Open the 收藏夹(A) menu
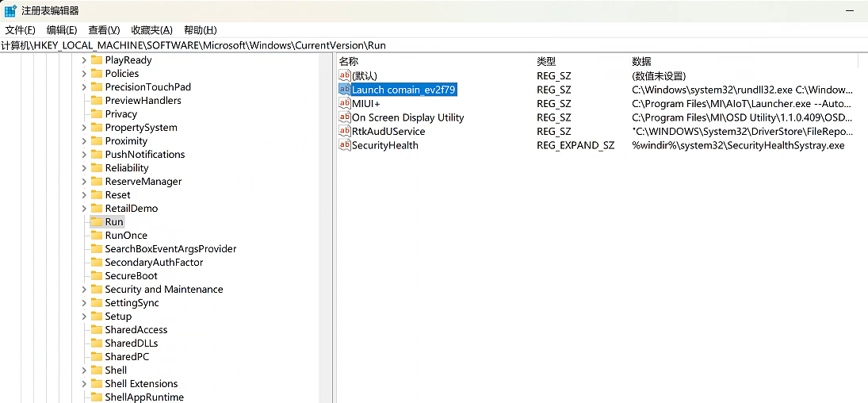 point(151,30)
